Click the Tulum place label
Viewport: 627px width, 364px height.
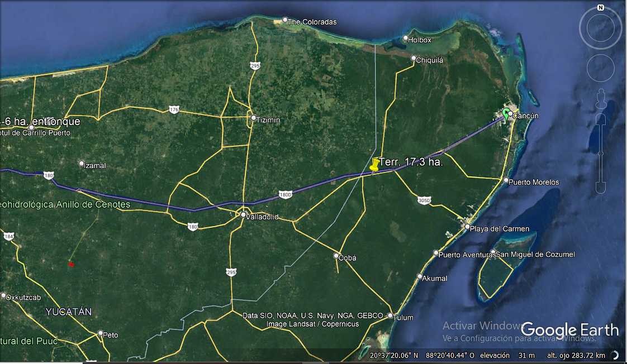[403, 318]
